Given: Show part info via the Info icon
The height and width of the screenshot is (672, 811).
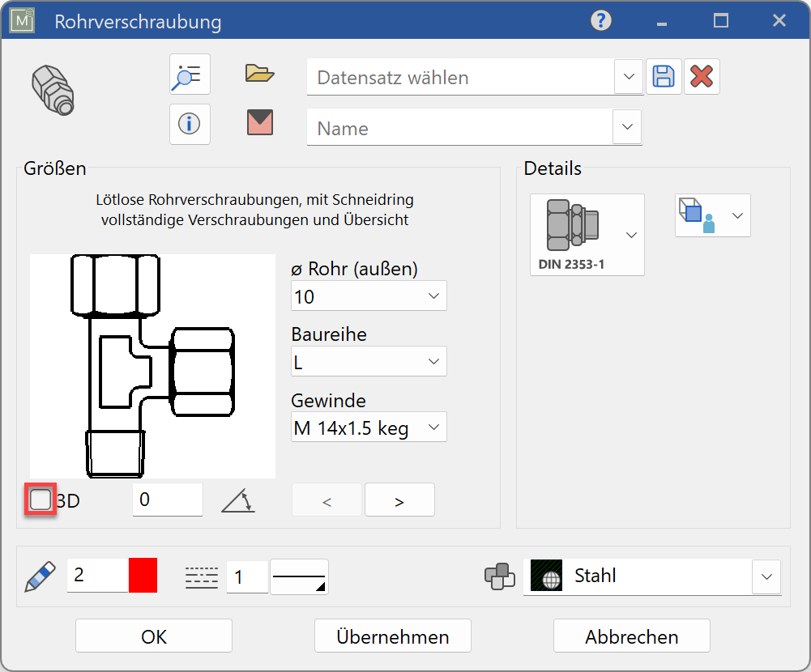Looking at the screenshot, I should (189, 124).
